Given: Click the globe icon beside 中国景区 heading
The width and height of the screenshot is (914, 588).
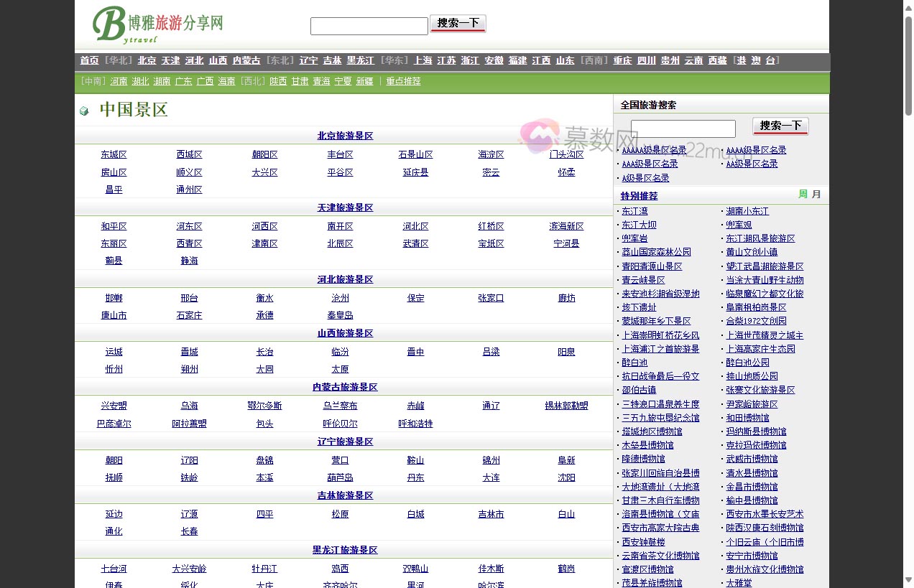Looking at the screenshot, I should (x=84, y=110).
